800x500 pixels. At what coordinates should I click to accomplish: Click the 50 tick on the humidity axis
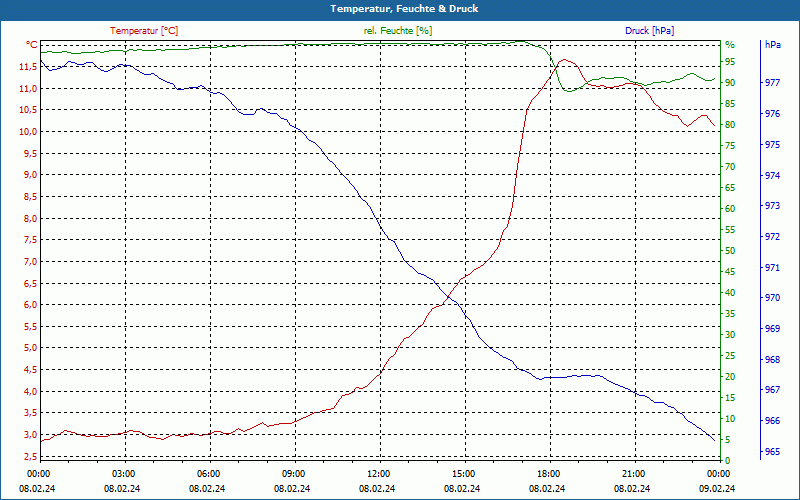coord(730,251)
